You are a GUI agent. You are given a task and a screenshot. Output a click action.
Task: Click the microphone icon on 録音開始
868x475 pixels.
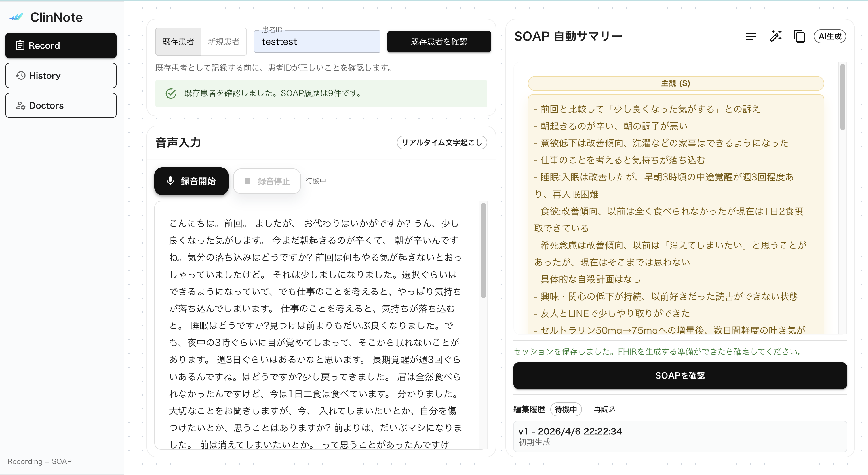point(170,181)
